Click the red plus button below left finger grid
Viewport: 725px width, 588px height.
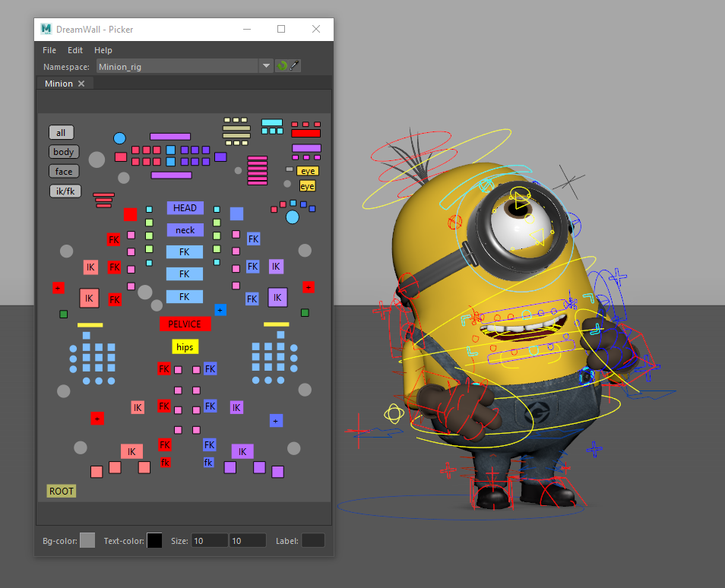click(97, 419)
